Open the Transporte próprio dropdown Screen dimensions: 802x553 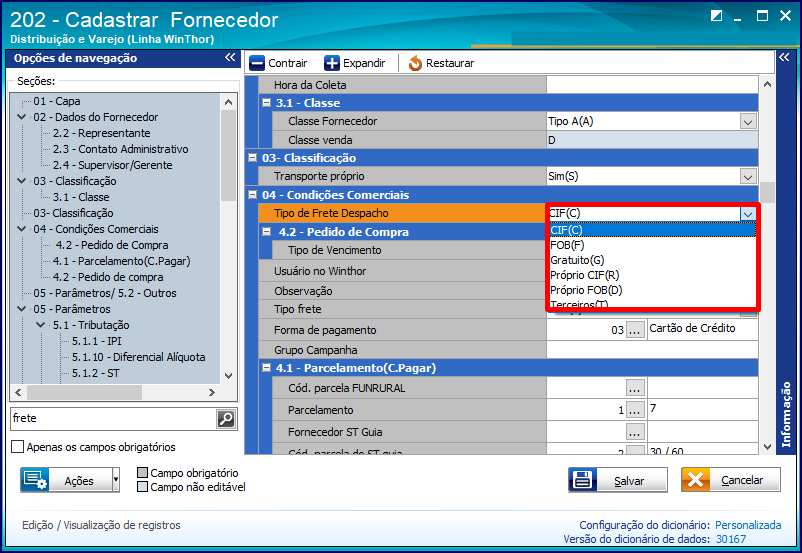tap(748, 176)
